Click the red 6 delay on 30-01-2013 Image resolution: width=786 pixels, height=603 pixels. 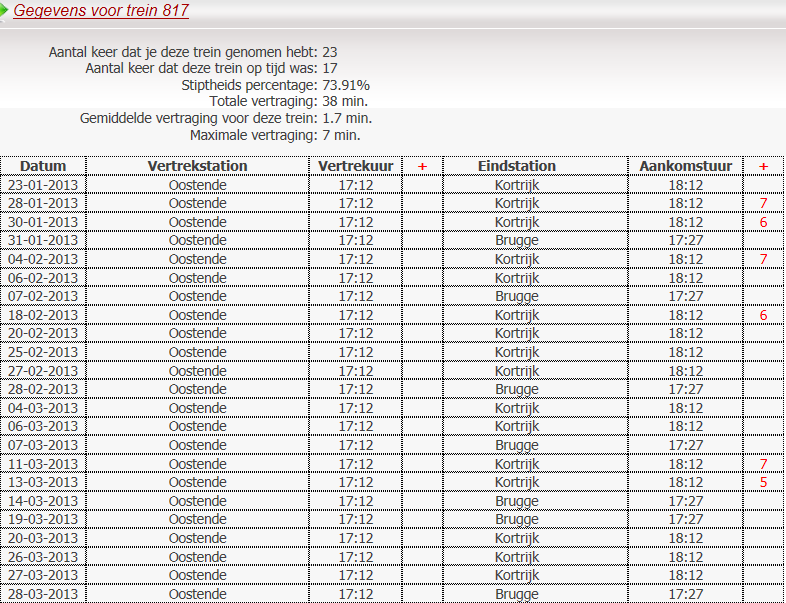tap(763, 222)
